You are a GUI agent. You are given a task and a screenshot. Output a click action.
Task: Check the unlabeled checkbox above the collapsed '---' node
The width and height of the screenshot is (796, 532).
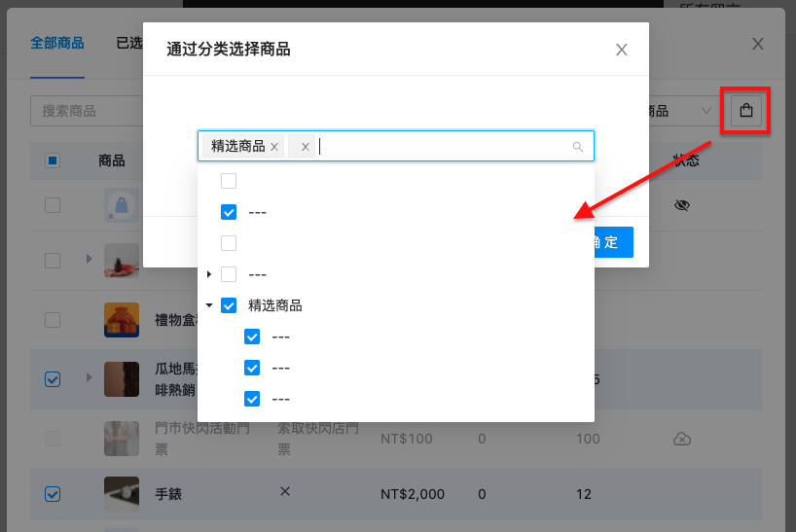pos(229,243)
